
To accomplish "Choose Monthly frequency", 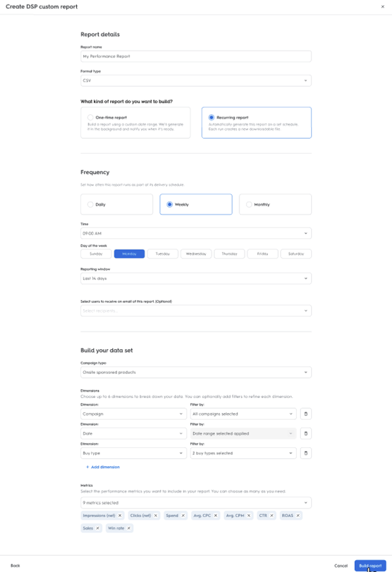I will [x=249, y=204].
